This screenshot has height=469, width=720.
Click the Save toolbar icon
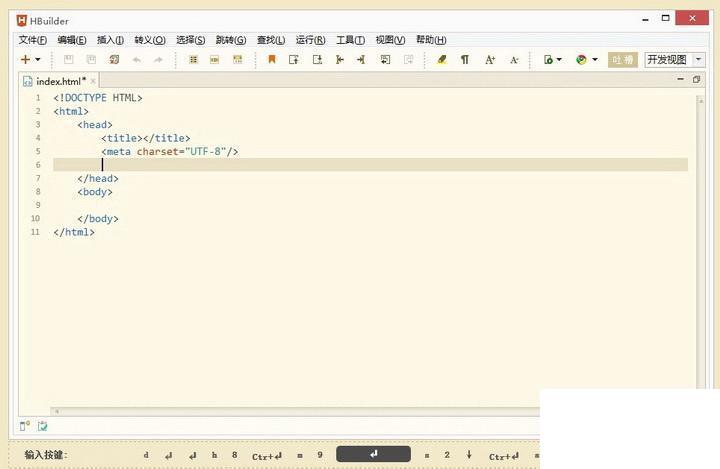click(x=68, y=59)
